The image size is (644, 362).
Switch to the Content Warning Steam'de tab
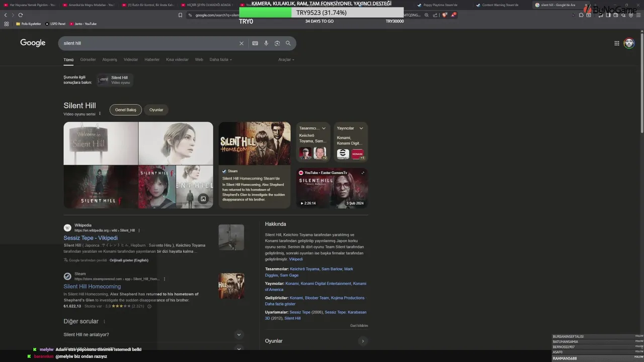(500, 5)
